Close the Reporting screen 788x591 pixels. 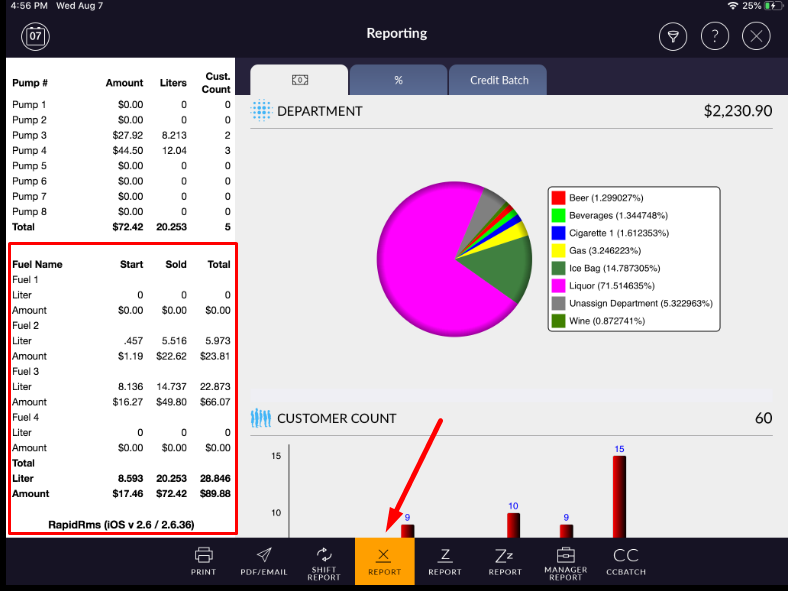pos(757,37)
